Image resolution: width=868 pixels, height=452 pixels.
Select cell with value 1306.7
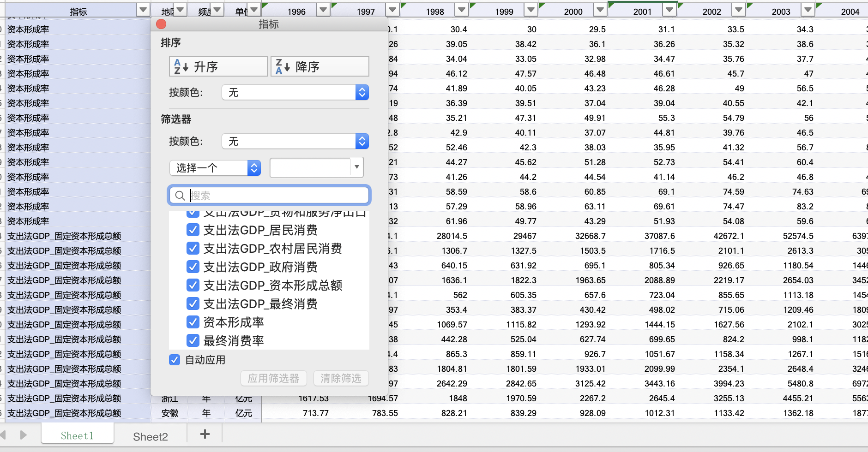click(x=454, y=251)
